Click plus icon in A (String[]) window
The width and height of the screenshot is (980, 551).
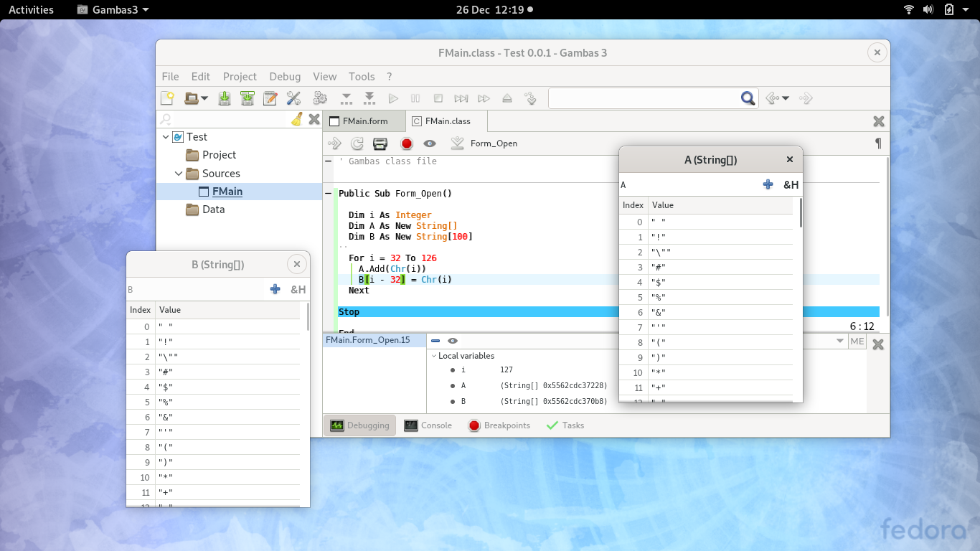pos(768,184)
